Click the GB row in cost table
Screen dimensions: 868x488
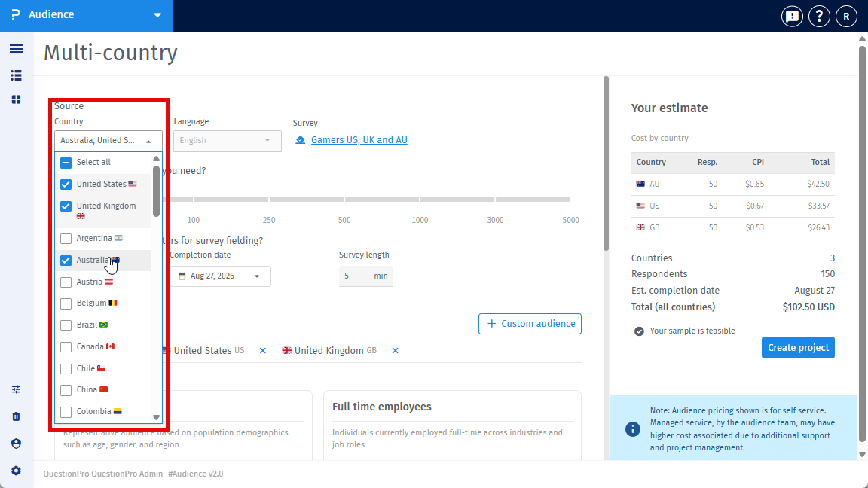(x=733, y=227)
